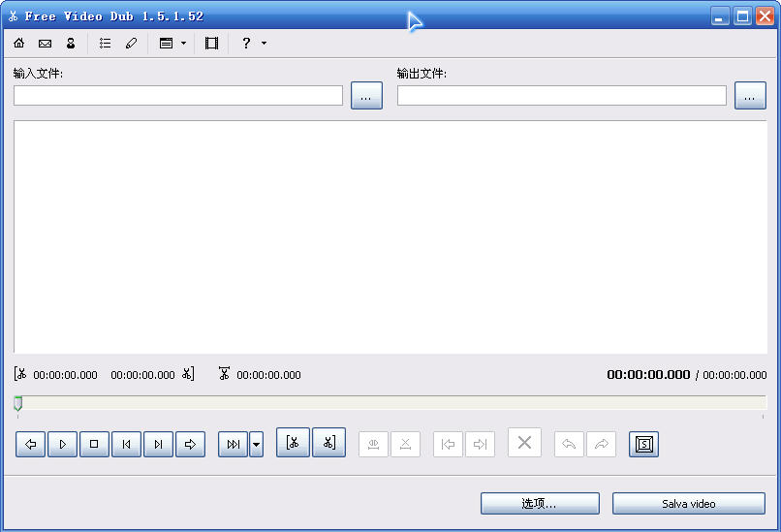The image size is (781, 532).
Task: Click the Salva video button
Action: tap(688, 503)
